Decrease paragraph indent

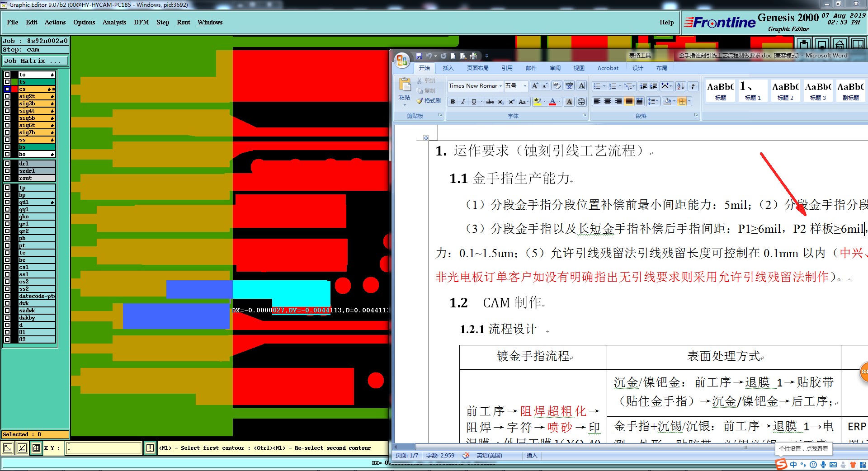pos(643,86)
